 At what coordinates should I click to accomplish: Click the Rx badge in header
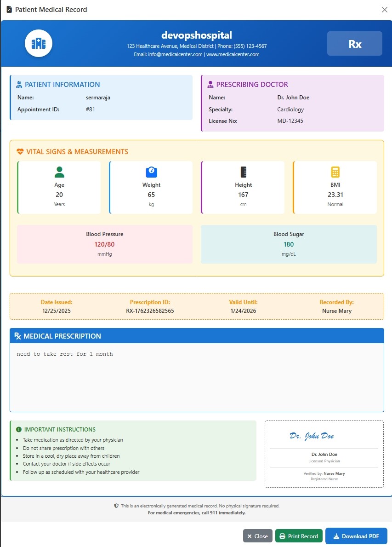coord(354,44)
